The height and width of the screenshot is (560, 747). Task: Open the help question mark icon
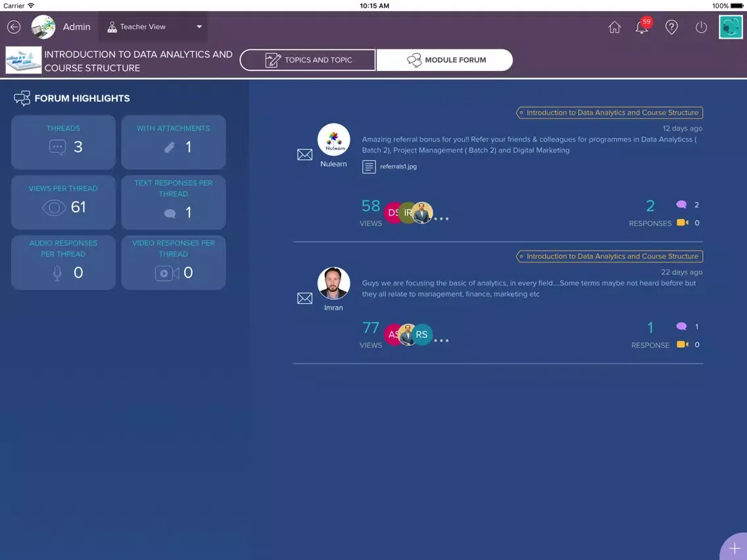pyautogui.click(x=671, y=27)
